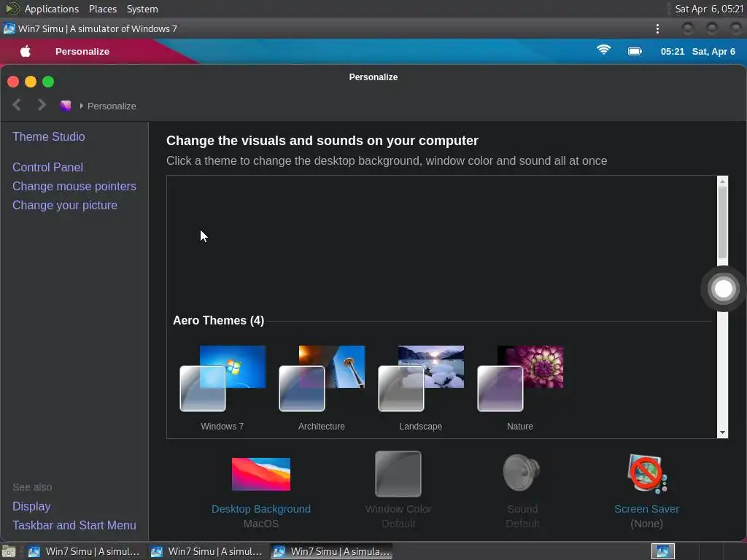Go forward with the right arrow
The width and height of the screenshot is (747, 560).
[42, 105]
